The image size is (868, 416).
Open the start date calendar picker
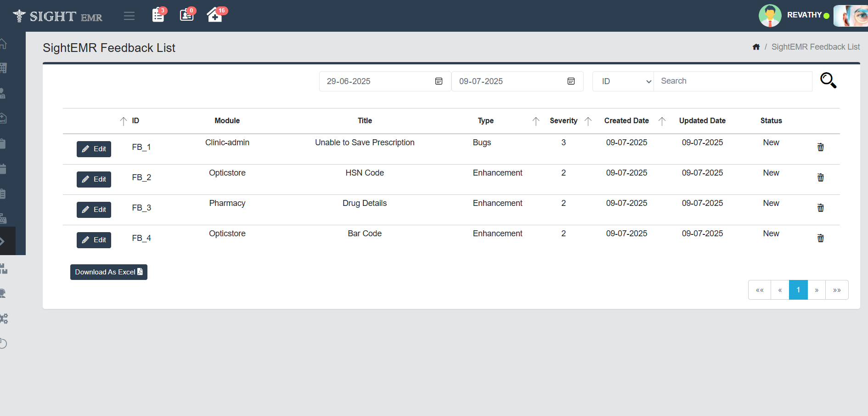click(x=439, y=81)
